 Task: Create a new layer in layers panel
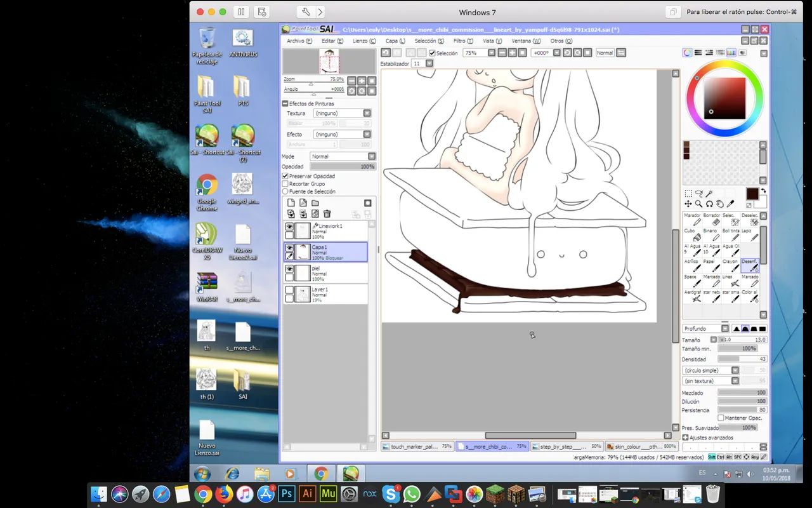click(291, 203)
